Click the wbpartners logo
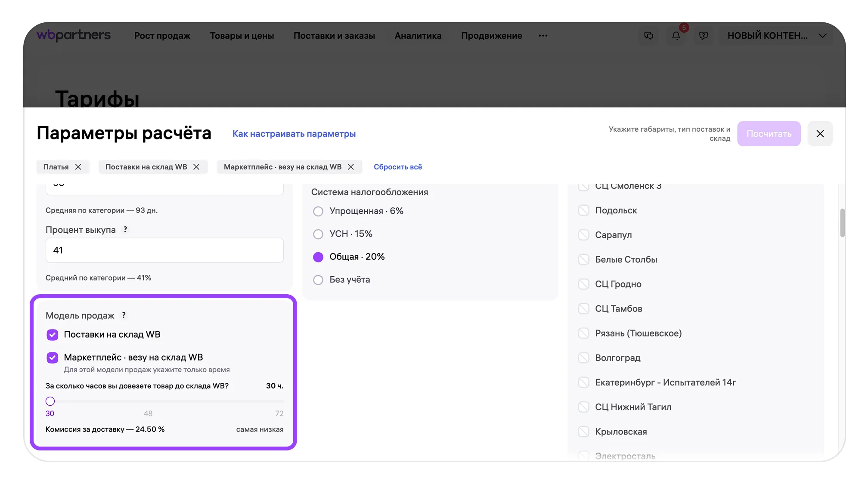The height and width of the screenshot is (484, 868). point(74,35)
